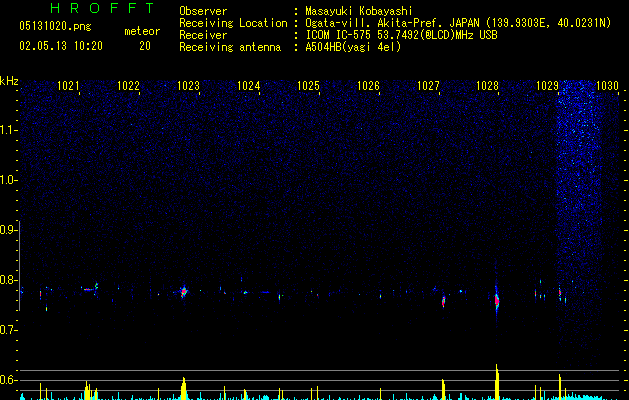Click time axis label 1024
Screen dimensions: 629x400
pos(248,86)
